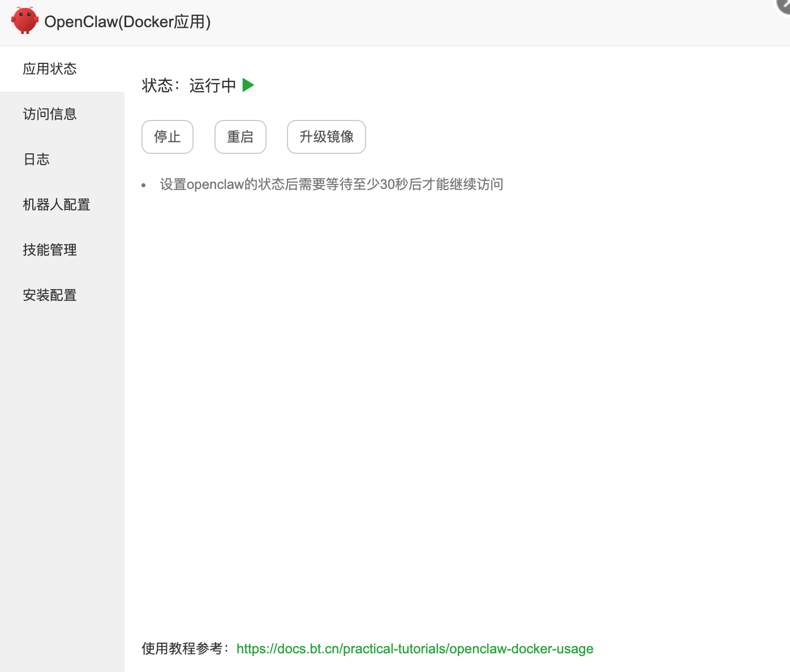Click the OpenClaw(Docker应用) title text
This screenshot has height=672, width=790.
[128, 21]
